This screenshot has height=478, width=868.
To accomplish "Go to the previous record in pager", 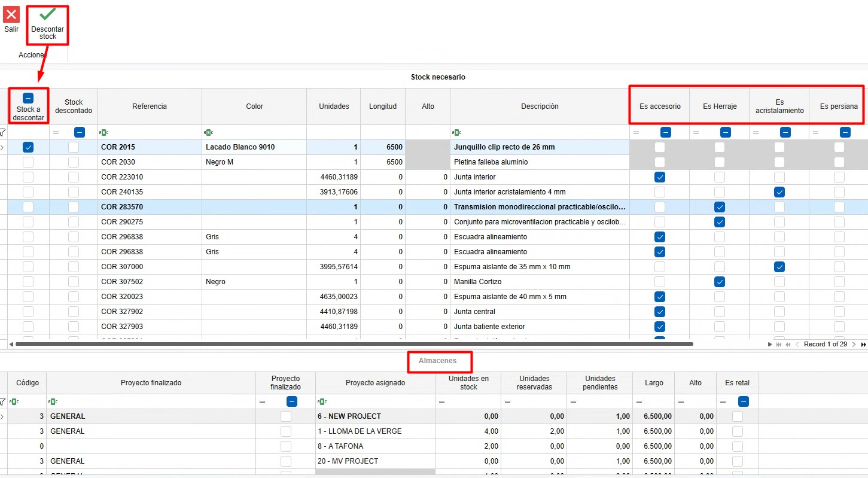I will click(x=797, y=345).
